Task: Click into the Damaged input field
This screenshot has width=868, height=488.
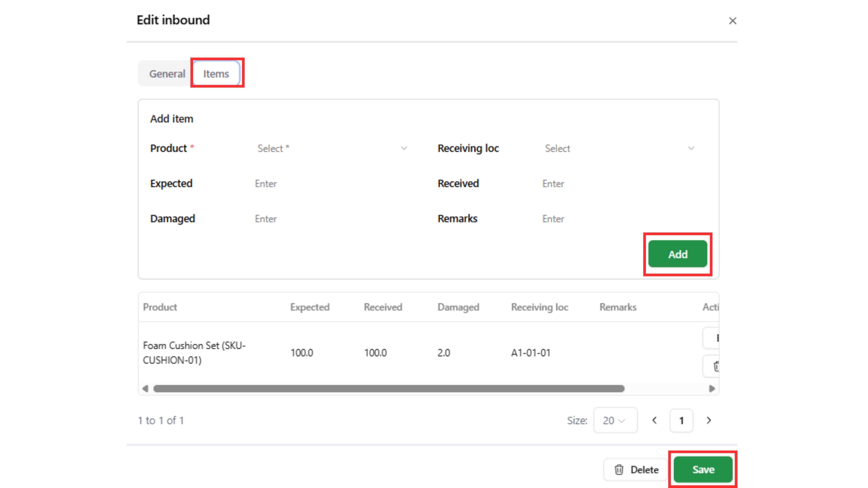Action: (x=332, y=219)
